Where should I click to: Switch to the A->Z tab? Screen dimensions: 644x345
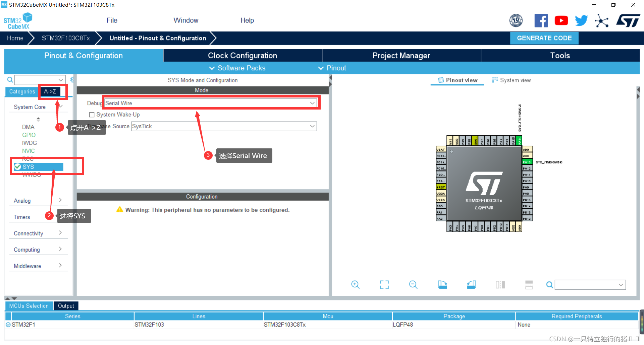50,91
